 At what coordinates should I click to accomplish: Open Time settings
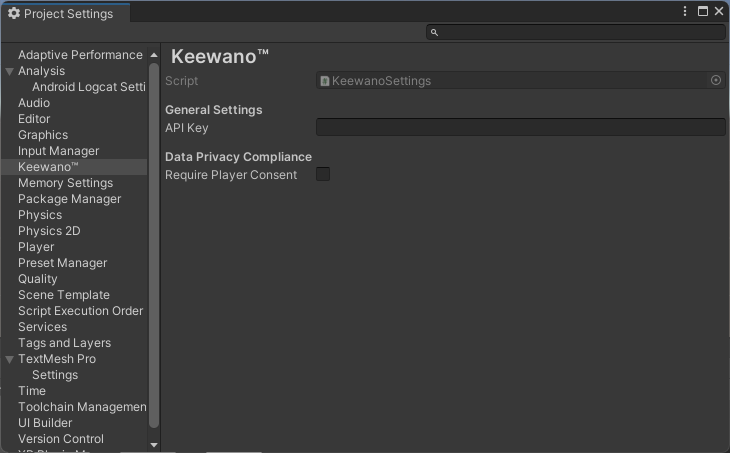(32, 391)
